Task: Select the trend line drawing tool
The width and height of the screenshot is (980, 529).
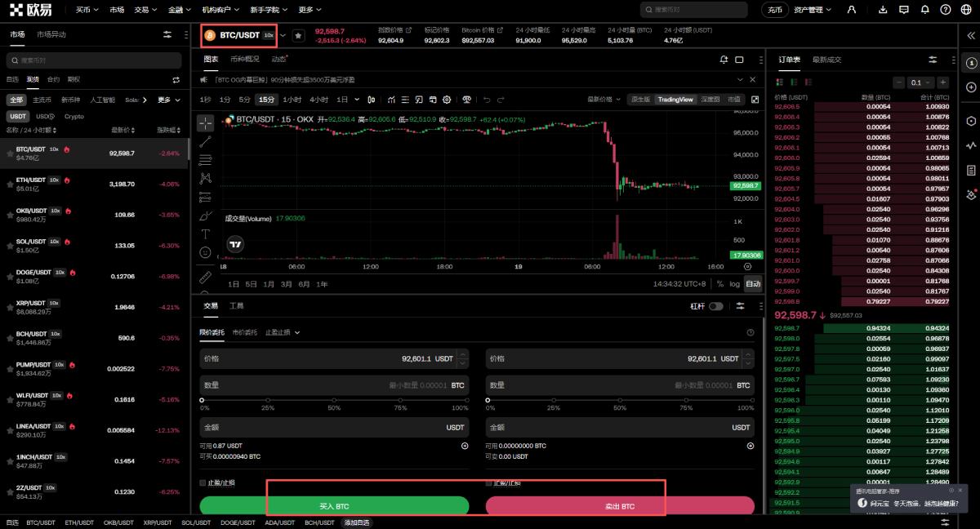Action: coord(205,140)
